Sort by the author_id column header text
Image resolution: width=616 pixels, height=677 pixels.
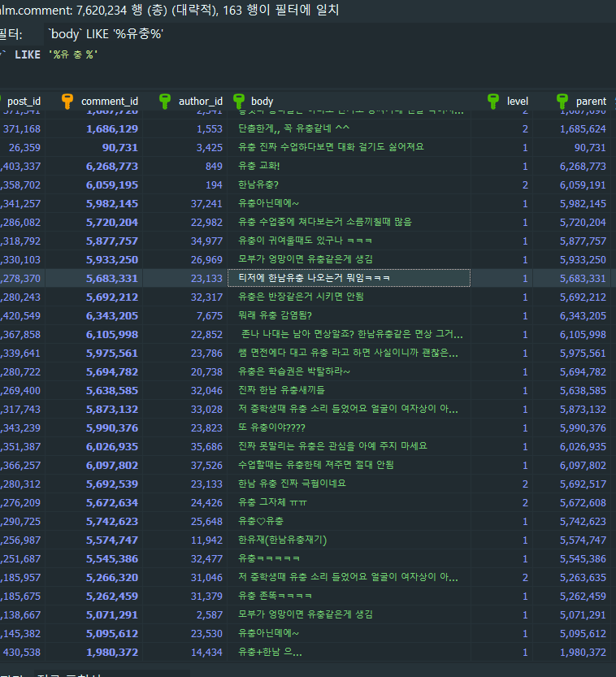click(200, 102)
